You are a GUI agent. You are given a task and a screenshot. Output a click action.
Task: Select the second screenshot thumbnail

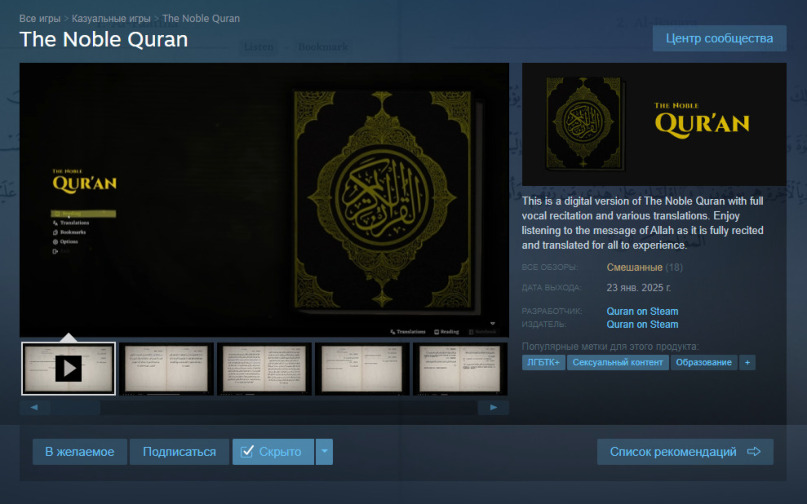(166, 369)
